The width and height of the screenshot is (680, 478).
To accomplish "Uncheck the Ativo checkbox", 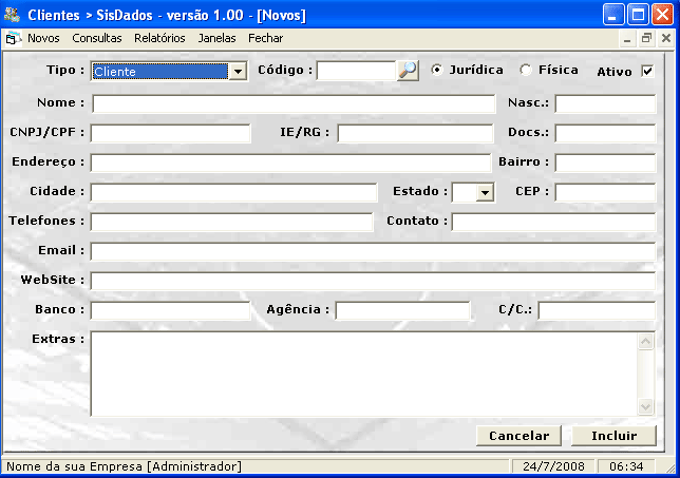I will tap(647, 71).
